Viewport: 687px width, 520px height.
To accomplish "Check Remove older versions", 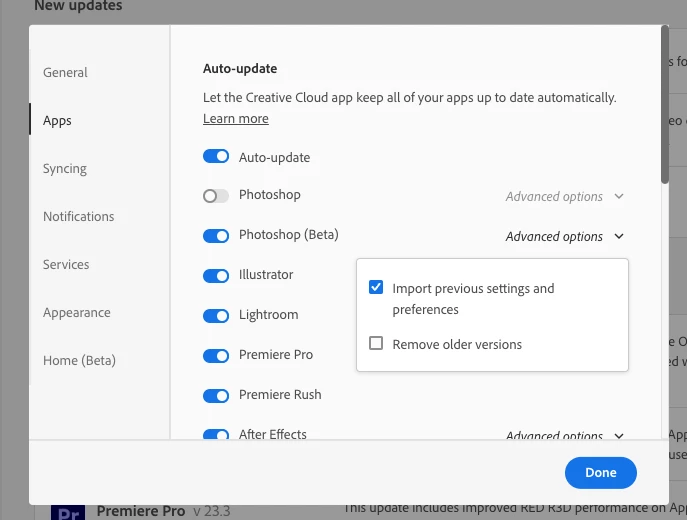I will (376, 343).
